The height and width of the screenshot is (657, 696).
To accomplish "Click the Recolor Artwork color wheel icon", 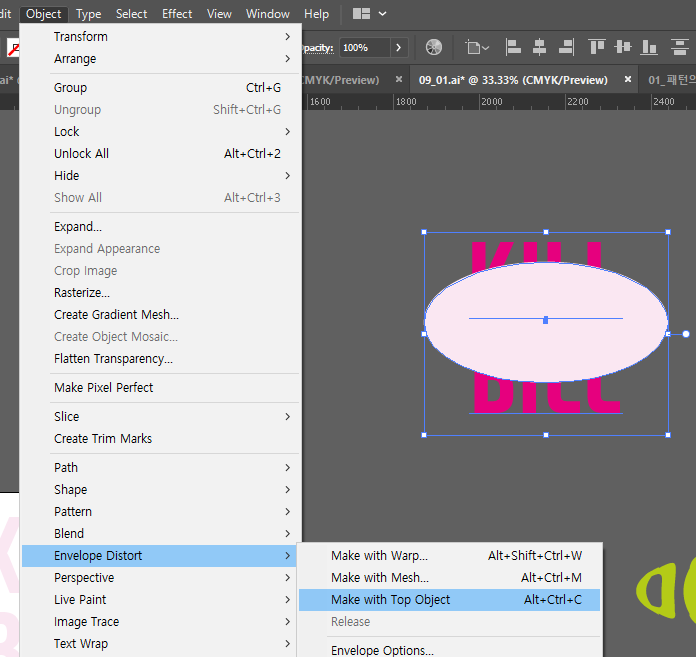I will 434,47.
